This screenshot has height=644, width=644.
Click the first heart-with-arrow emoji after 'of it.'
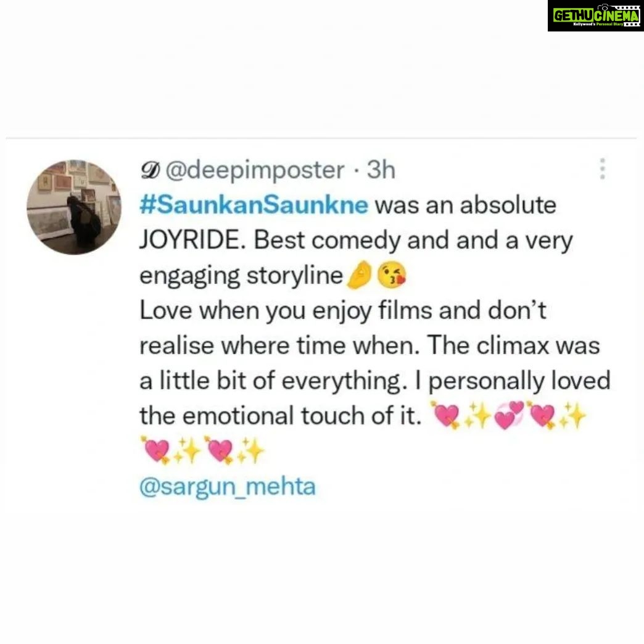pyautogui.click(x=445, y=415)
